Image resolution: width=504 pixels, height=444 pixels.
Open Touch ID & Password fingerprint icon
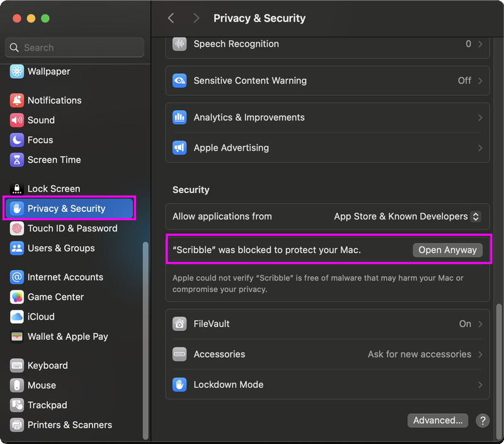pyautogui.click(x=17, y=228)
